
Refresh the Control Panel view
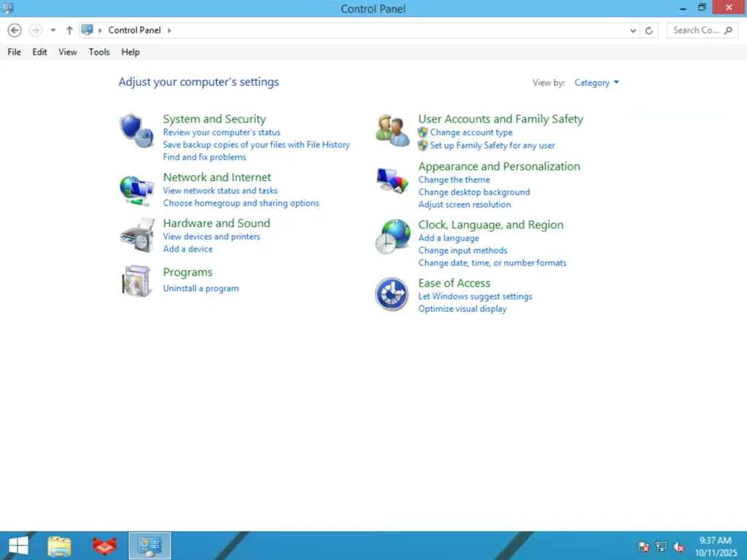[649, 31]
